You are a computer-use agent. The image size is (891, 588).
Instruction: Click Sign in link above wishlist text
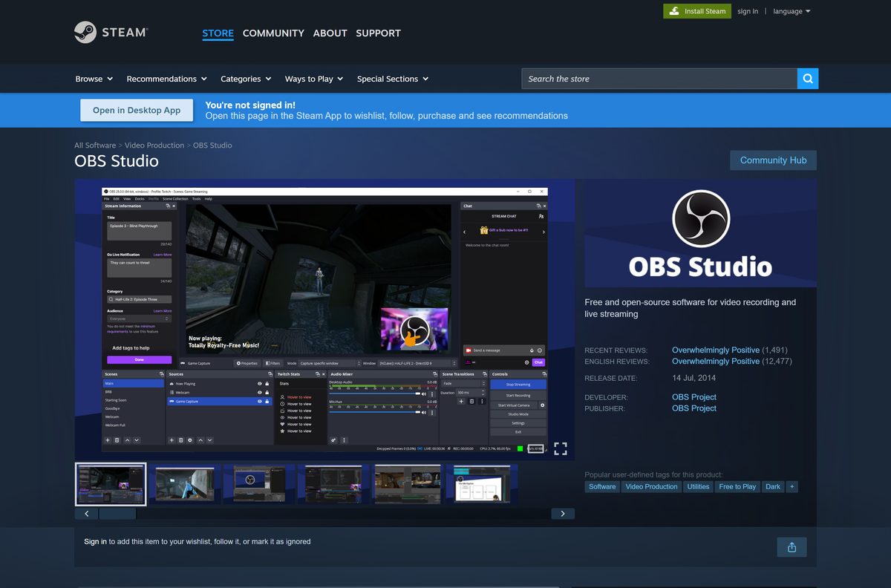click(x=95, y=542)
